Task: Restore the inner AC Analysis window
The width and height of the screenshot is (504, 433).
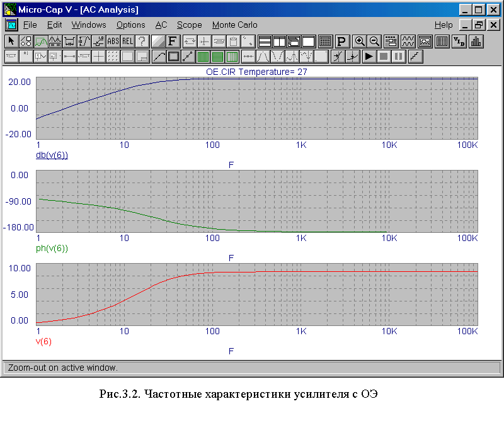Action: tap(479, 25)
